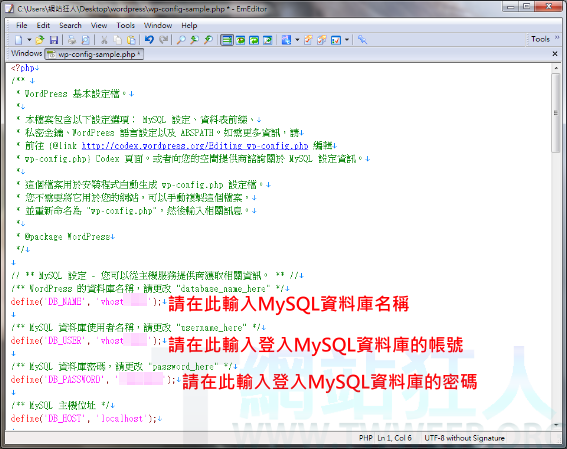Click the PHP status bar entry
The width and height of the screenshot is (567, 449).
coord(366,438)
